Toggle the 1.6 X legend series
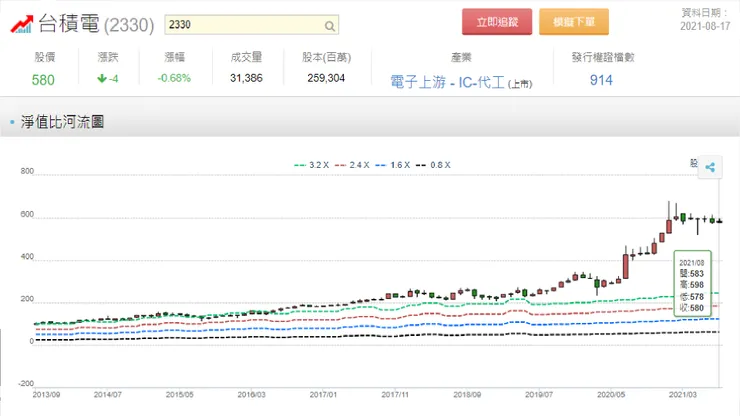Viewport: 740px width, 416px height. click(x=393, y=165)
